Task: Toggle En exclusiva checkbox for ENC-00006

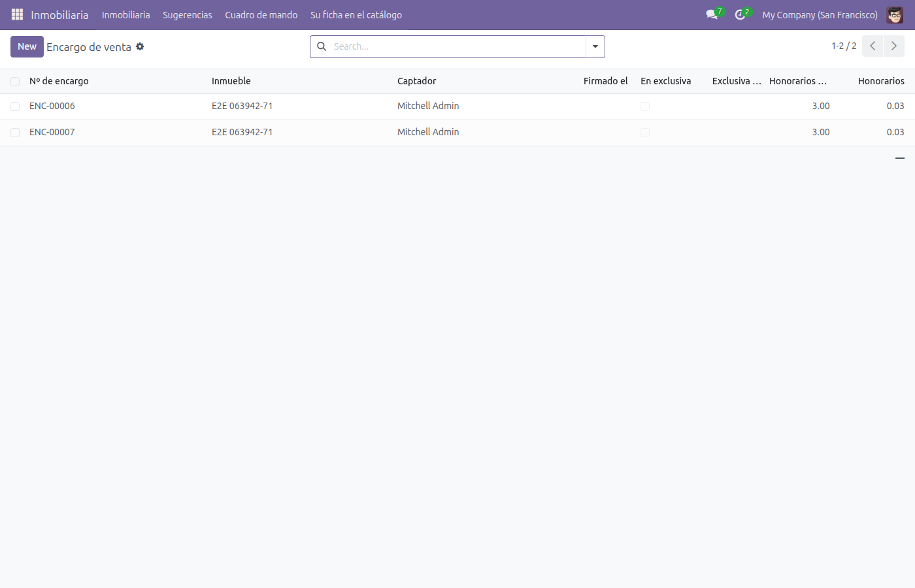Action: tap(645, 106)
